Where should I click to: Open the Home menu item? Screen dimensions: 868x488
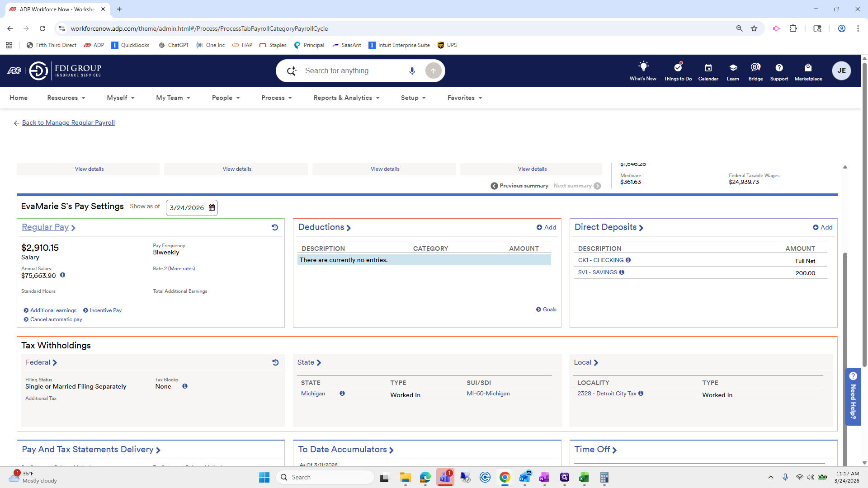19,98
